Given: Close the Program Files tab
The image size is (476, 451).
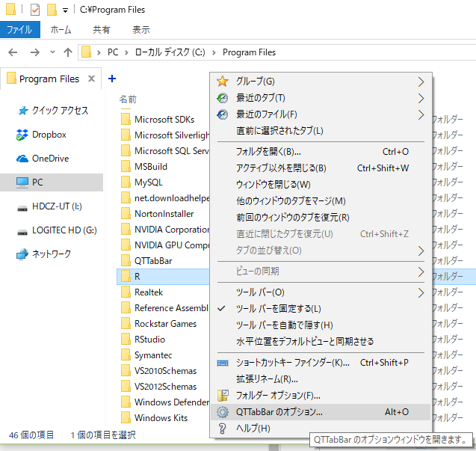Looking at the screenshot, I should point(91,79).
